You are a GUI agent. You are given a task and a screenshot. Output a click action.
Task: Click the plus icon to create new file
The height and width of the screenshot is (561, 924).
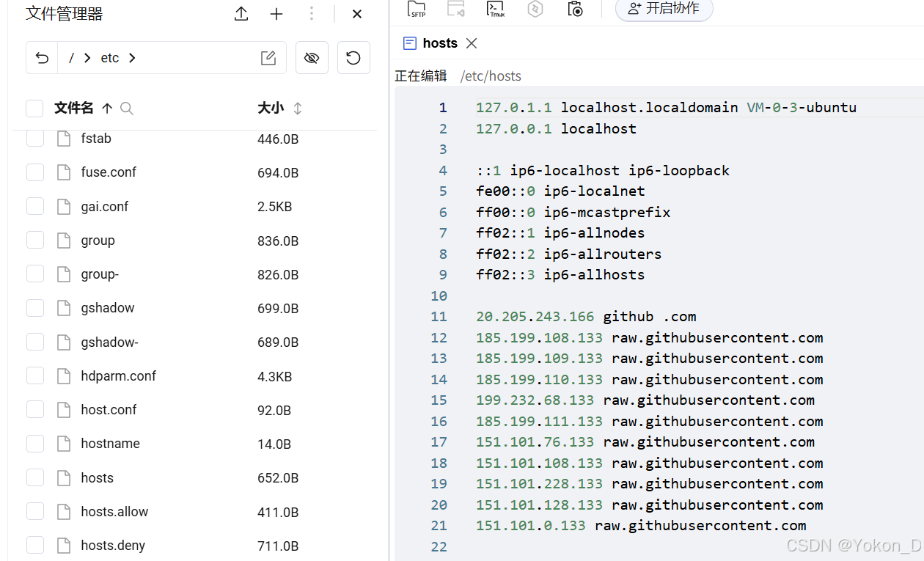[276, 14]
